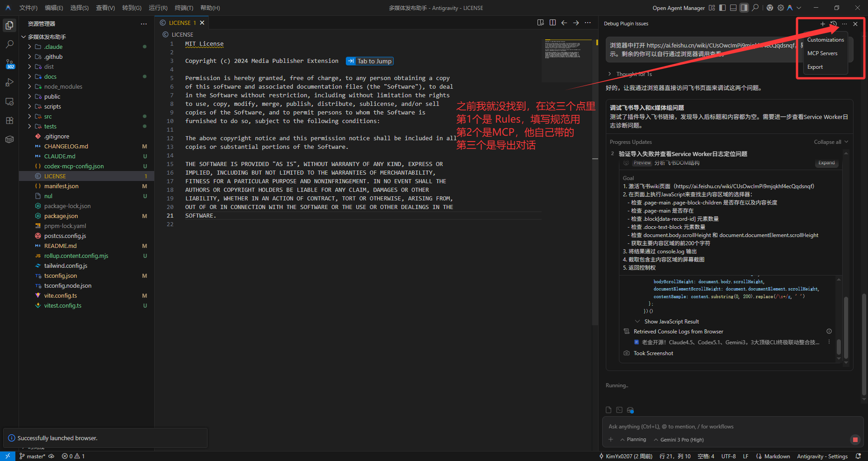Open the 终端(T) menu
This screenshot has width=868, height=461.
pos(184,8)
